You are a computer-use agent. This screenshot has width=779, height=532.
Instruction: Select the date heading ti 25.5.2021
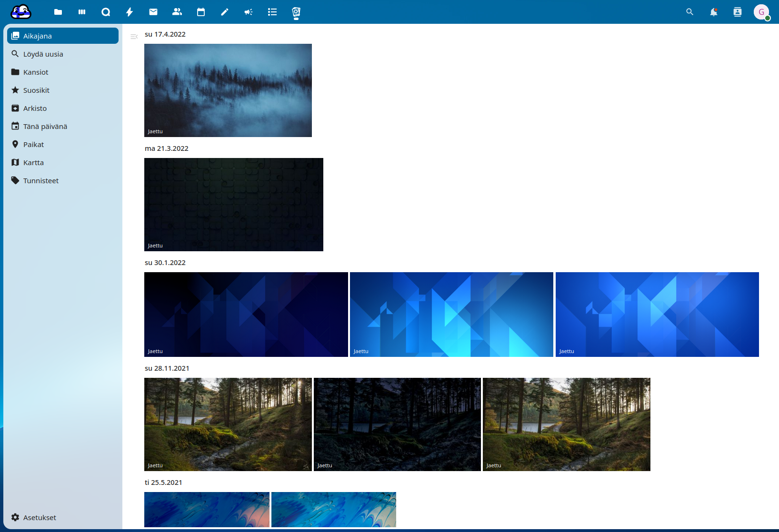click(x=163, y=483)
